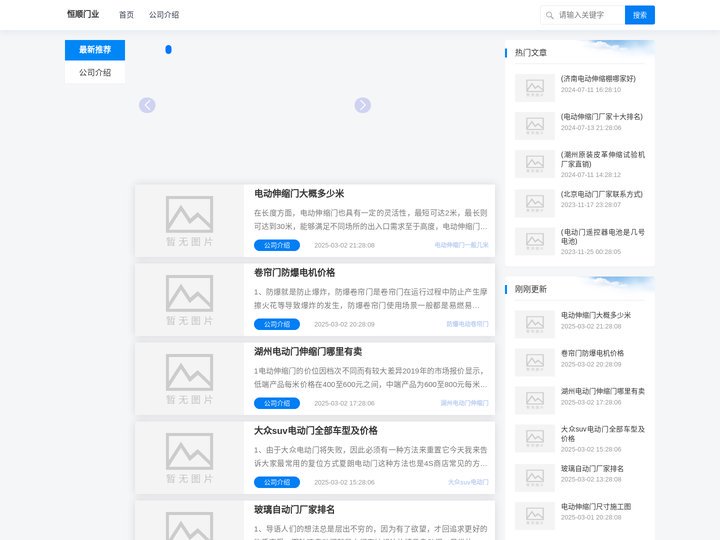The image size is (720, 540).
Task: Open hot article (北京电动门厂家联系方式)
Action: 602,194
